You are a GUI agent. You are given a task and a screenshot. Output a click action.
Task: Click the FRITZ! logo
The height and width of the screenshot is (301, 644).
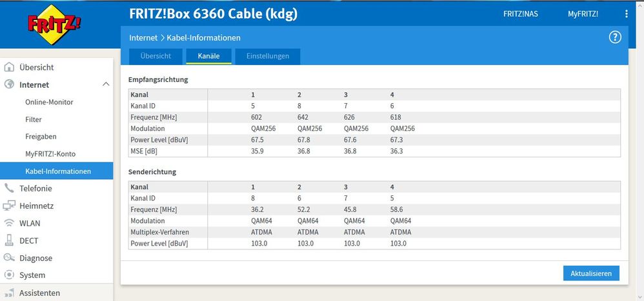click(x=54, y=24)
